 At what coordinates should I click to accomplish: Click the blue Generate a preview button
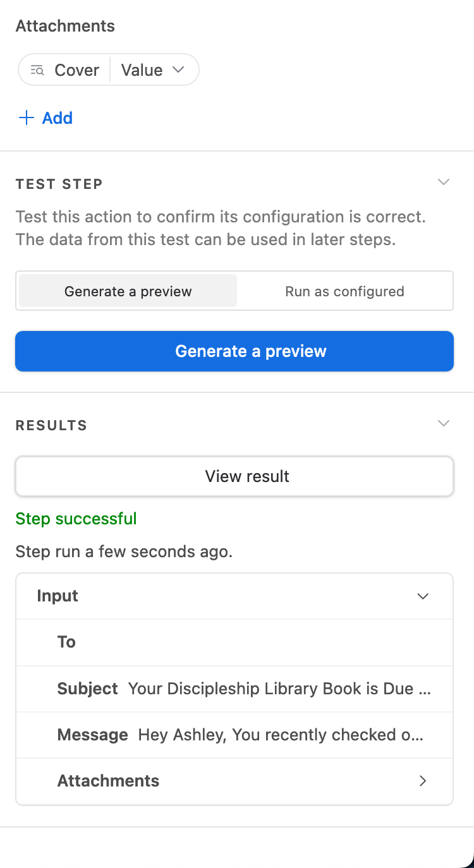234,351
